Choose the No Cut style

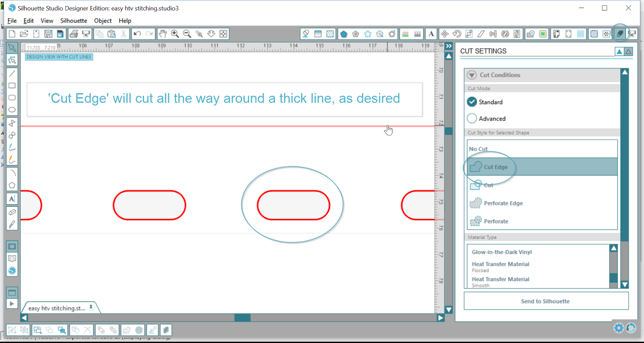point(542,149)
